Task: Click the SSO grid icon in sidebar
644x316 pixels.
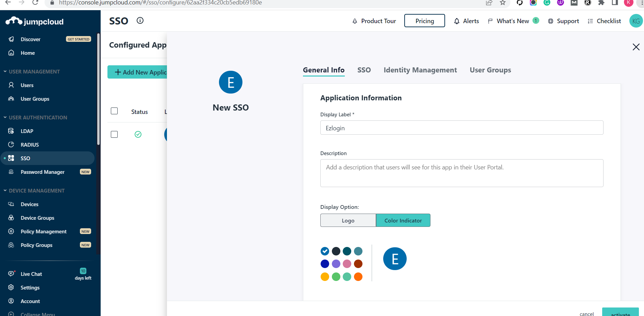Action: point(11,158)
